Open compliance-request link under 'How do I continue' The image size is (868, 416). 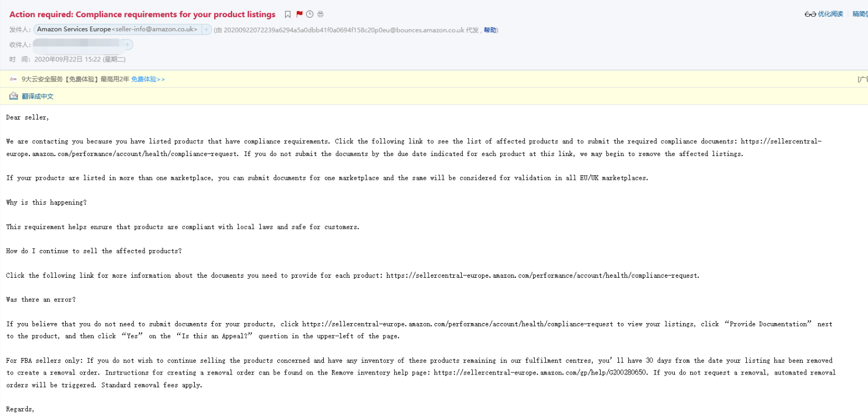(543, 275)
